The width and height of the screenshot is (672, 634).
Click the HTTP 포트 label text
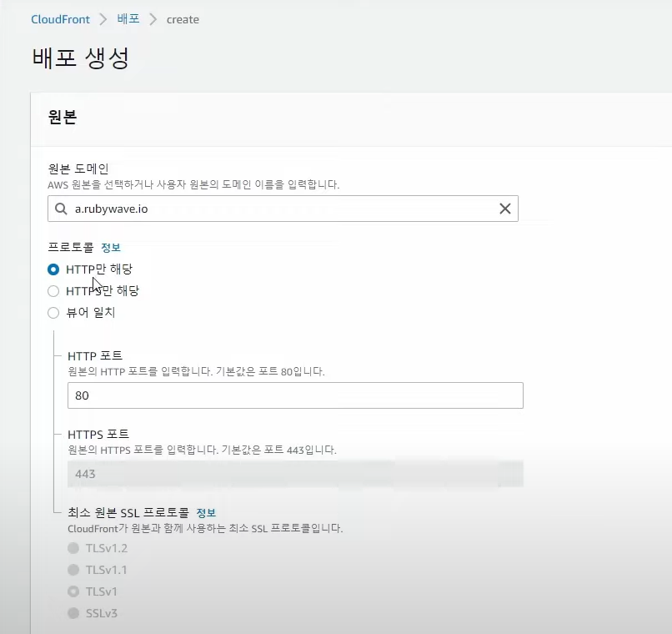point(95,355)
